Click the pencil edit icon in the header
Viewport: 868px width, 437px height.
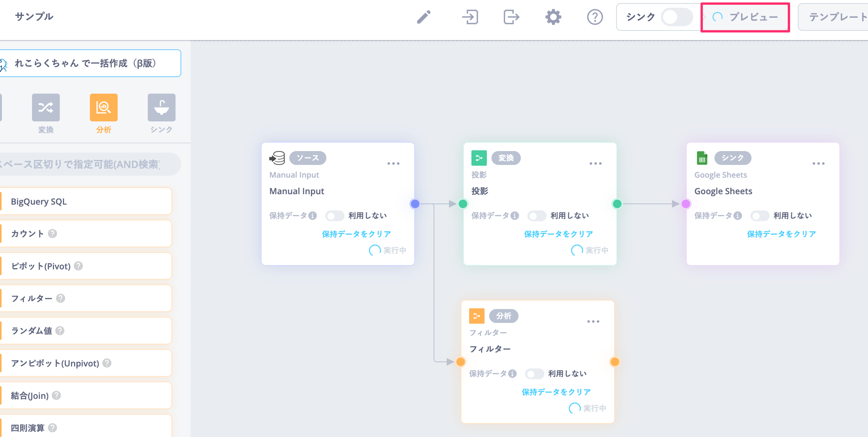424,17
